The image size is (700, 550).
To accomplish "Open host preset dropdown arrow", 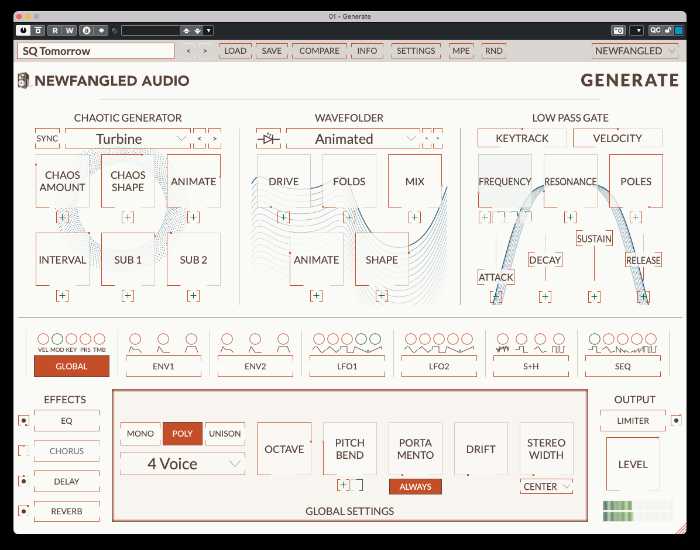I will (x=208, y=30).
